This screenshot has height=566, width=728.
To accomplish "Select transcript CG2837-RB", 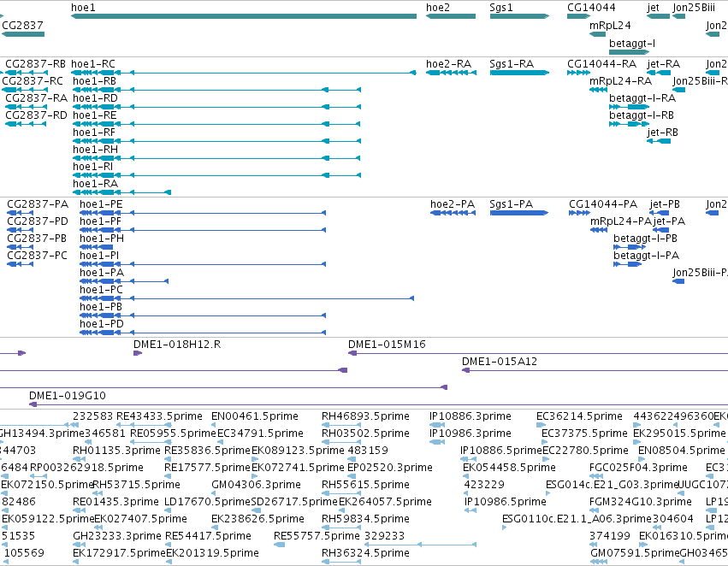I will pyautogui.click(x=35, y=64).
